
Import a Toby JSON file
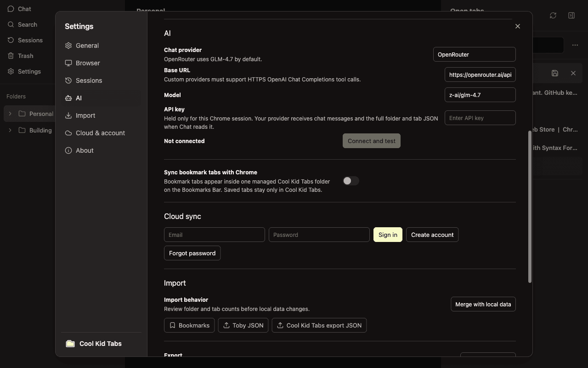pyautogui.click(x=243, y=325)
